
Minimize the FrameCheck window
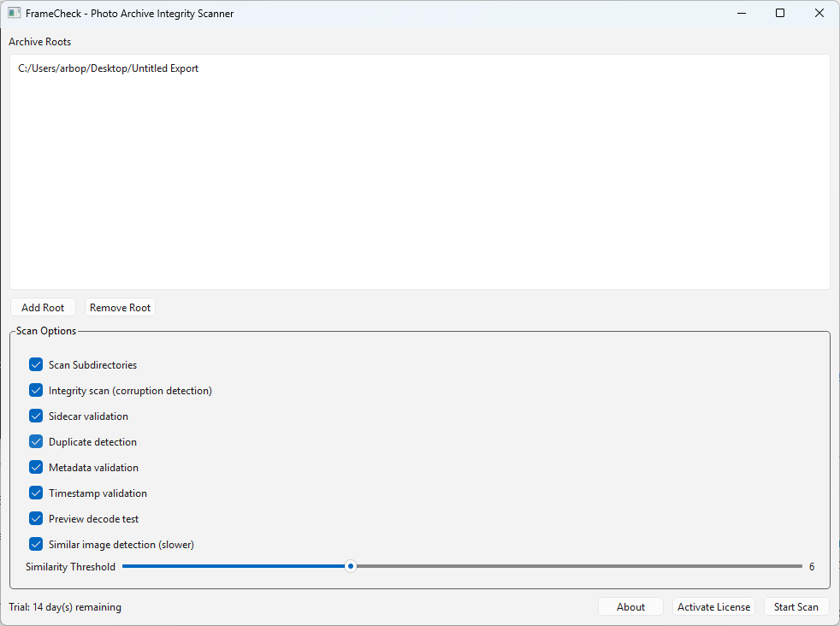741,13
